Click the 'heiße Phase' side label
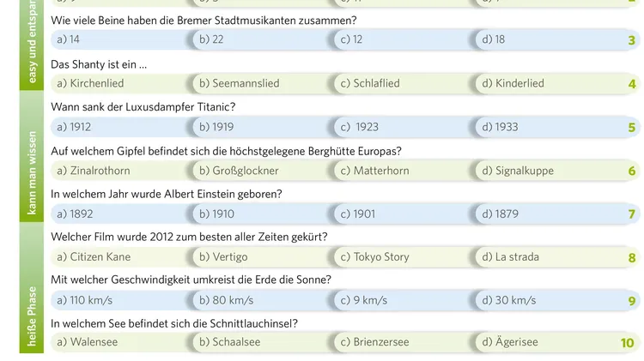Screen dimensions: 644x361 (32, 316)
